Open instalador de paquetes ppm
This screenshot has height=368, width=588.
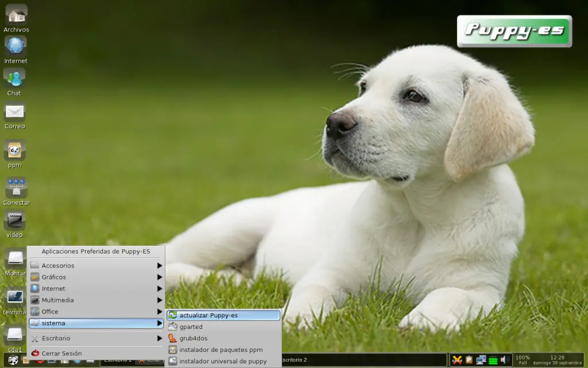223,350
